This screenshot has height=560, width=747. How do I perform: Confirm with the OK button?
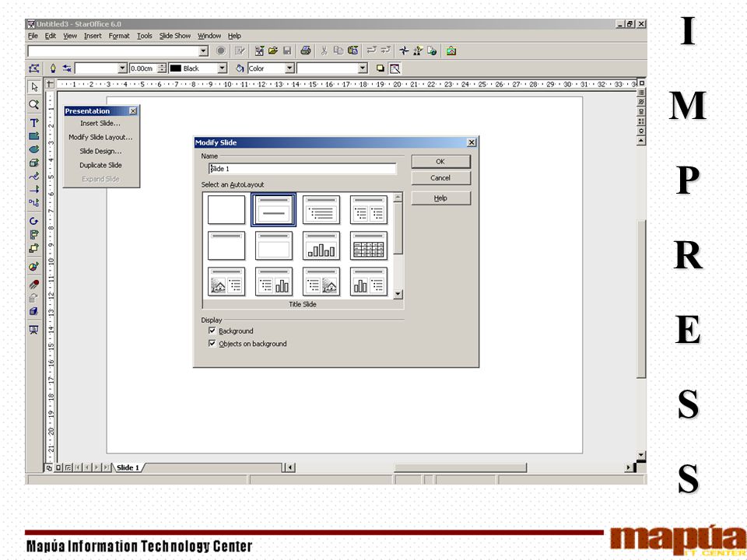(x=440, y=162)
